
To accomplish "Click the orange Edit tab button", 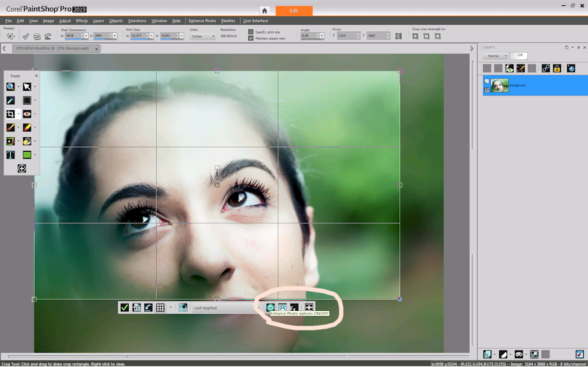I will click(294, 10).
